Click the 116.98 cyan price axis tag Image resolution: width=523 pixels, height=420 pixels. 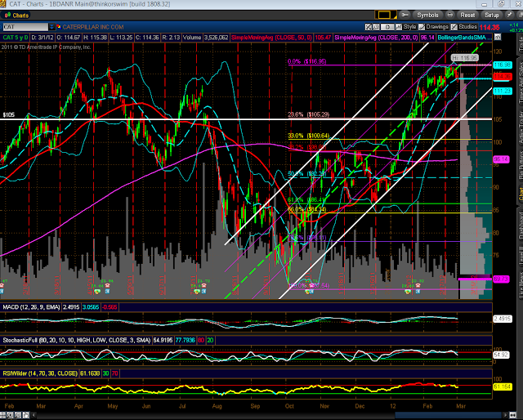pos(503,65)
